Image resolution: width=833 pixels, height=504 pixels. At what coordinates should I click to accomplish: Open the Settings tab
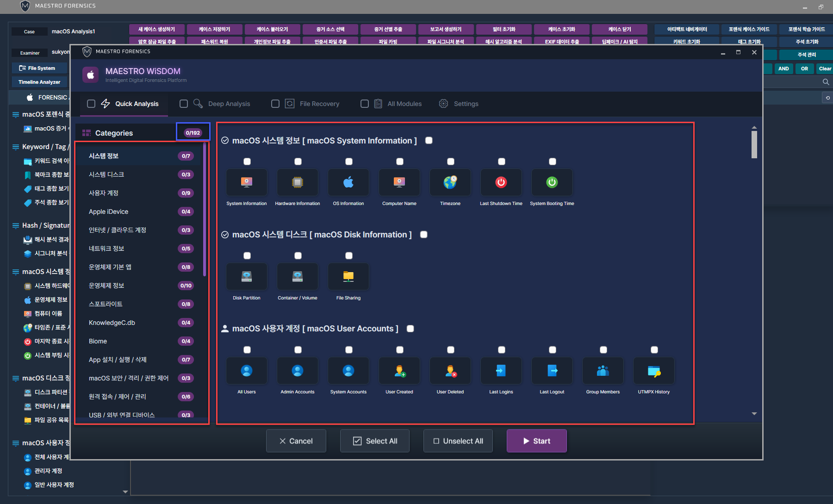coord(466,104)
